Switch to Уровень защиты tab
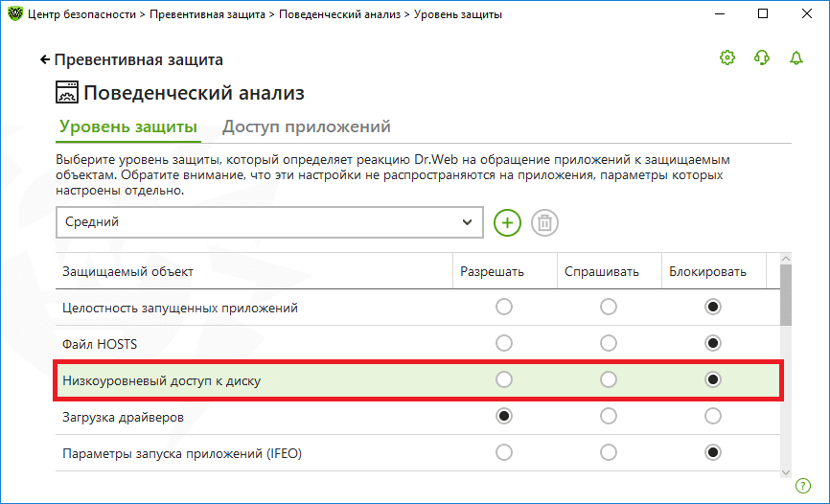This screenshot has height=504, width=830. pos(128,127)
